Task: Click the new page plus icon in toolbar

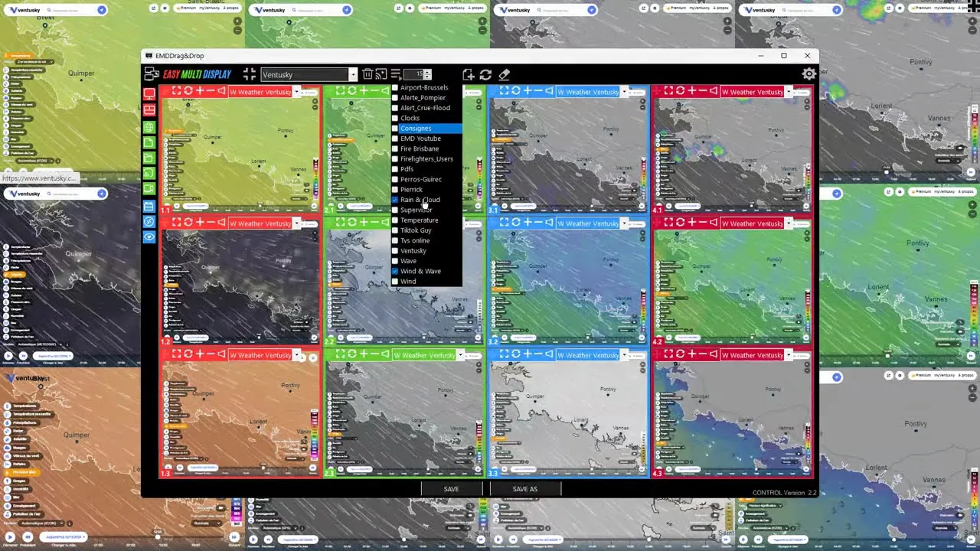Action: click(x=468, y=74)
